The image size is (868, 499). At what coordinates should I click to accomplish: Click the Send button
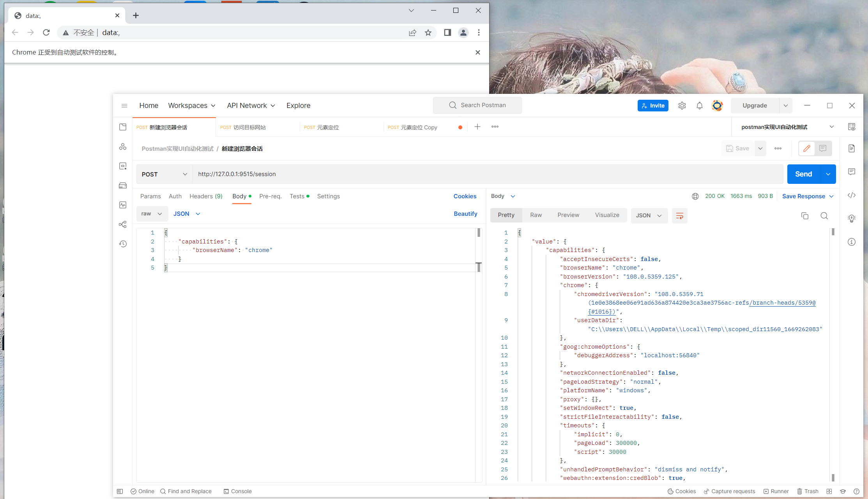804,174
